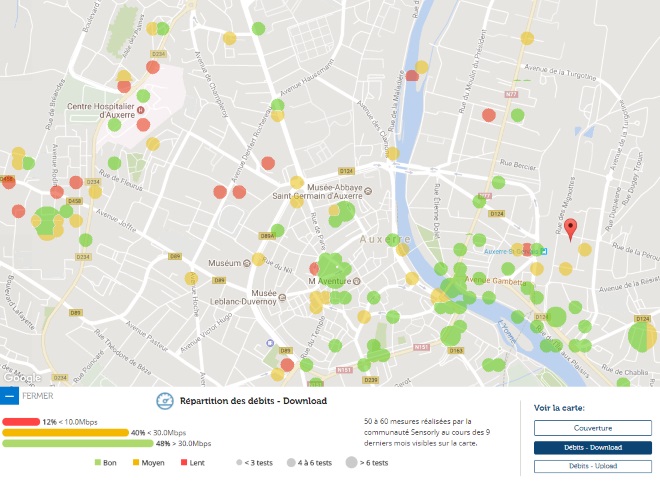
Task: Click the Auxerre train station icon
Action: pyautogui.click(x=544, y=251)
